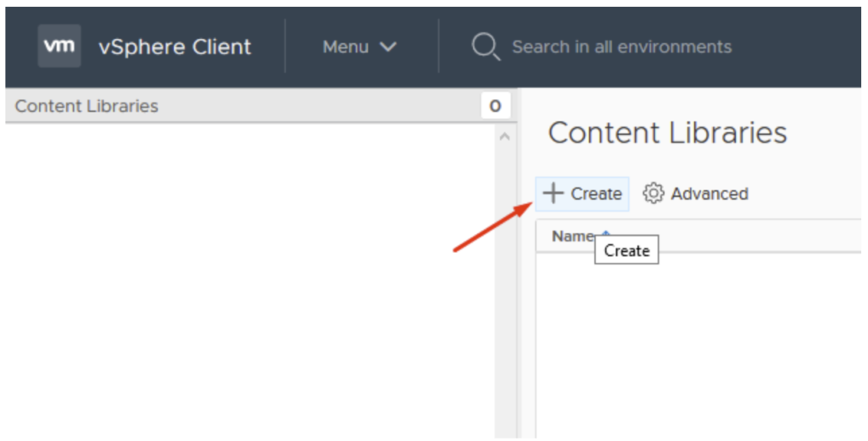This screenshot has height=441, width=868.
Task: Click the plus icon beside Create
Action: [x=553, y=193]
